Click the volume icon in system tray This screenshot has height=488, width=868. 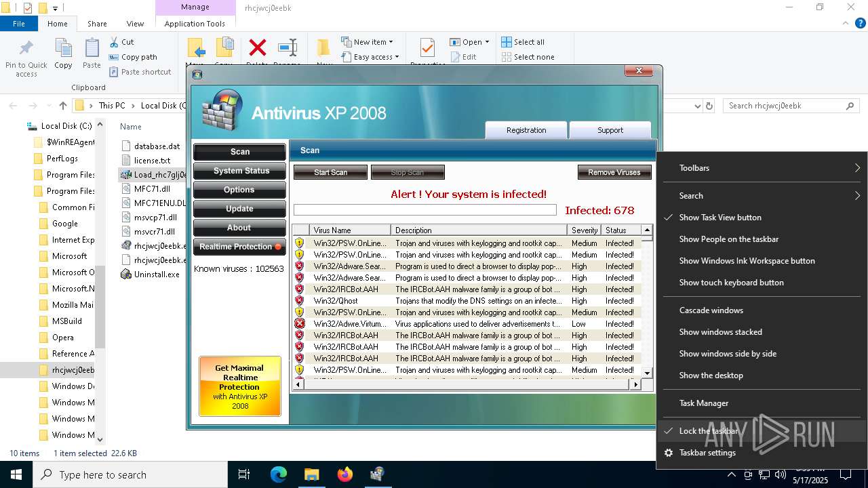pyautogui.click(x=781, y=474)
